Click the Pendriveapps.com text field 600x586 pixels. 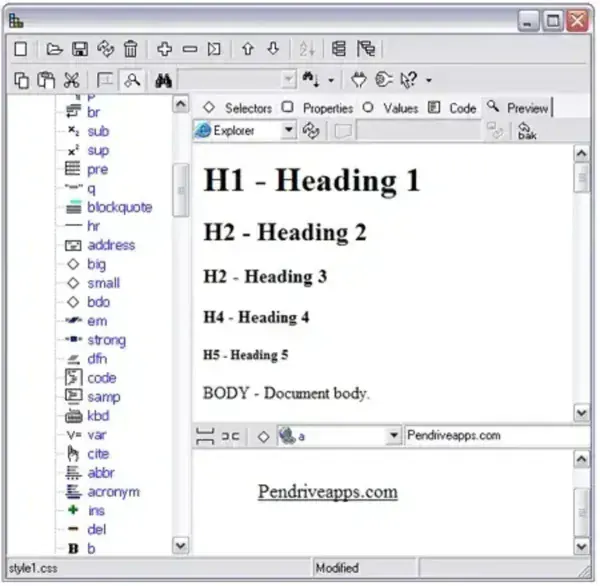497,436
